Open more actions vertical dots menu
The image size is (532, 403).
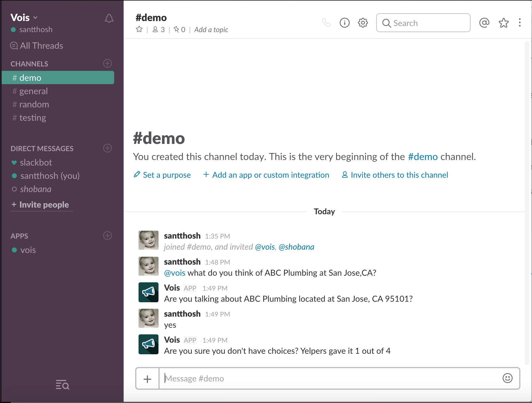520,23
